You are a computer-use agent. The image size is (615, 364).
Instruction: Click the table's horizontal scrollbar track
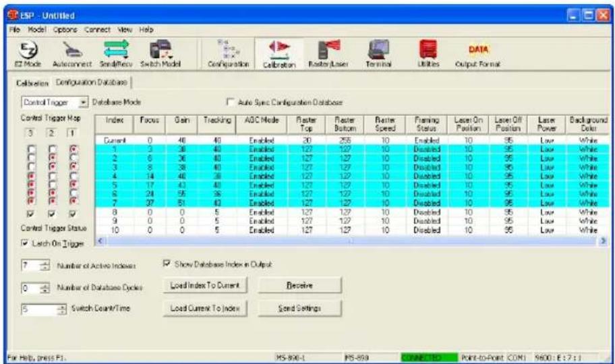click(351, 241)
